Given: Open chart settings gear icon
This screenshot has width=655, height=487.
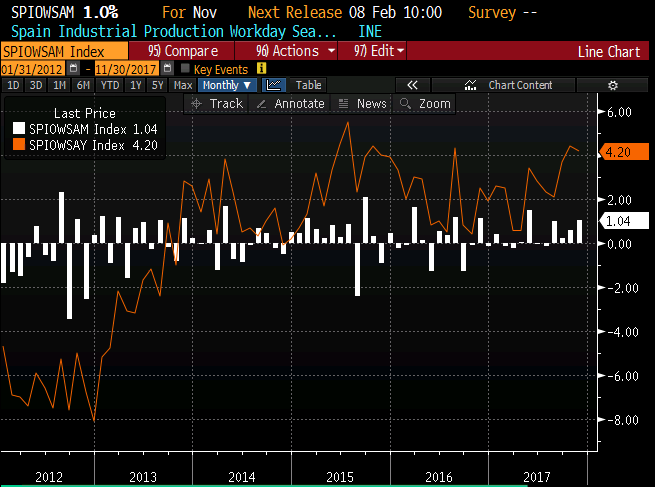Looking at the screenshot, I should click(x=613, y=85).
